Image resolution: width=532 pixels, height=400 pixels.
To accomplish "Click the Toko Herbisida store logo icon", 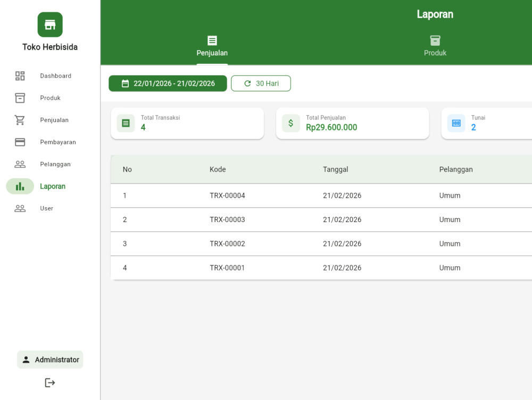I will 50,25.
